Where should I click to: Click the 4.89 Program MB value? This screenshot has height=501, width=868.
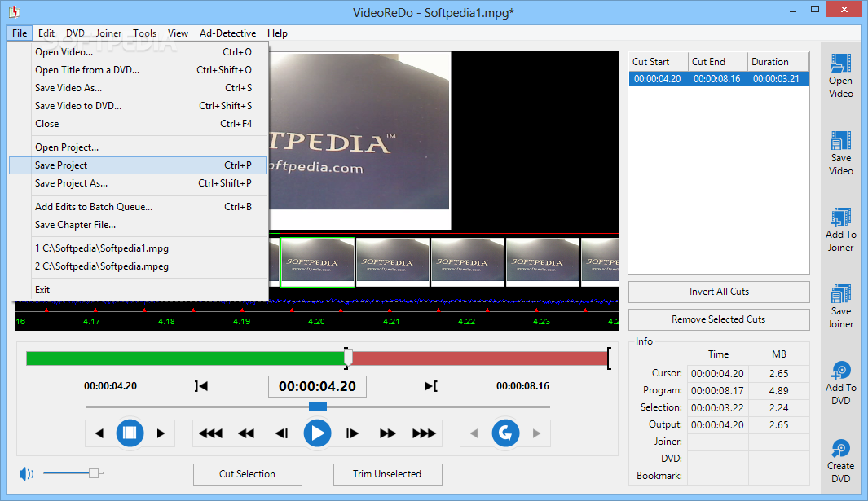(x=779, y=391)
